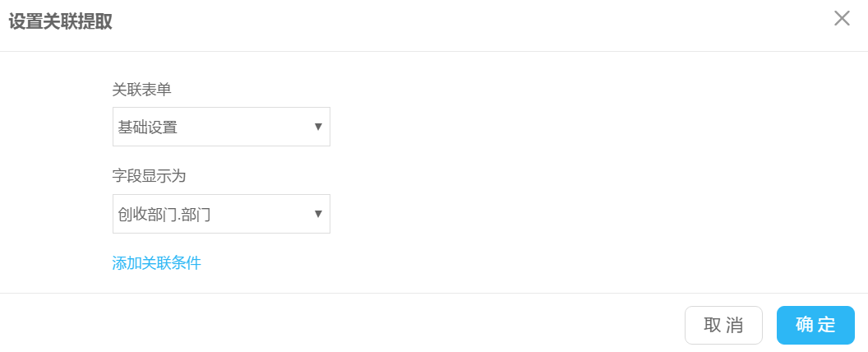
Task: Click the 设置关联提取 dialog title
Action: (60, 22)
